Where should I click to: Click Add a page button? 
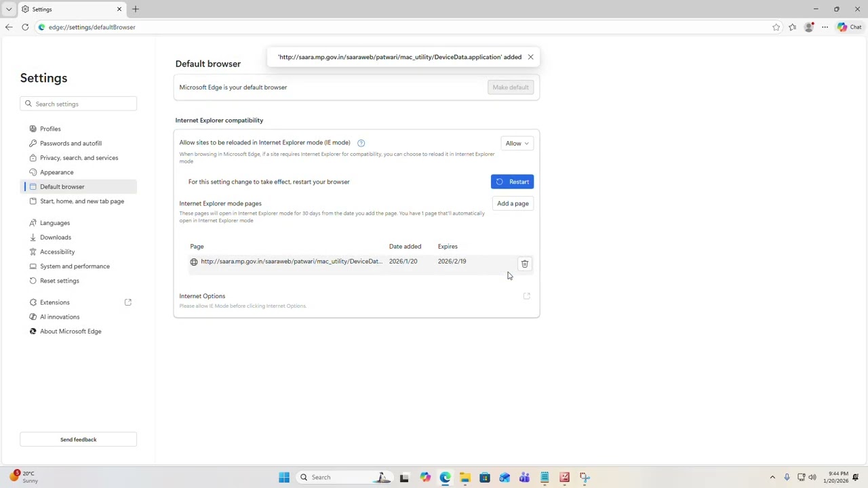pyautogui.click(x=513, y=203)
